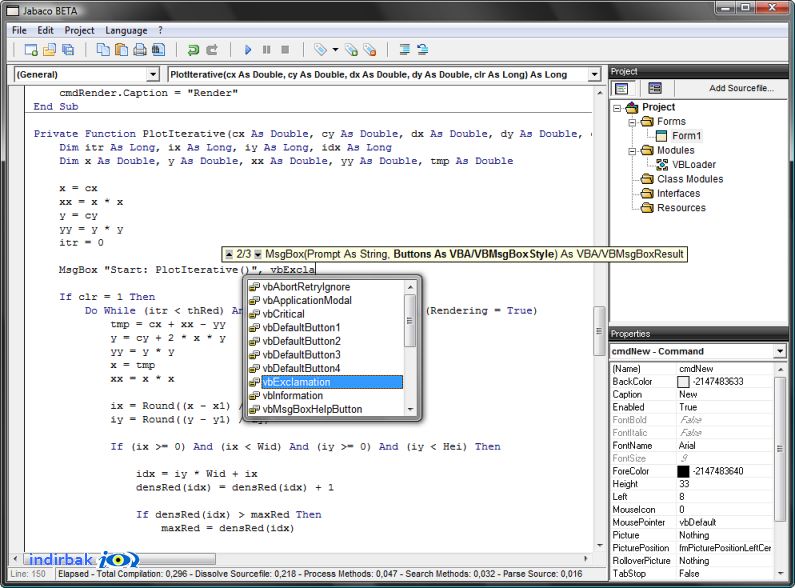Collapse the Forms folder node
Viewport: 795px width, 588px height.
pyautogui.click(x=632, y=122)
